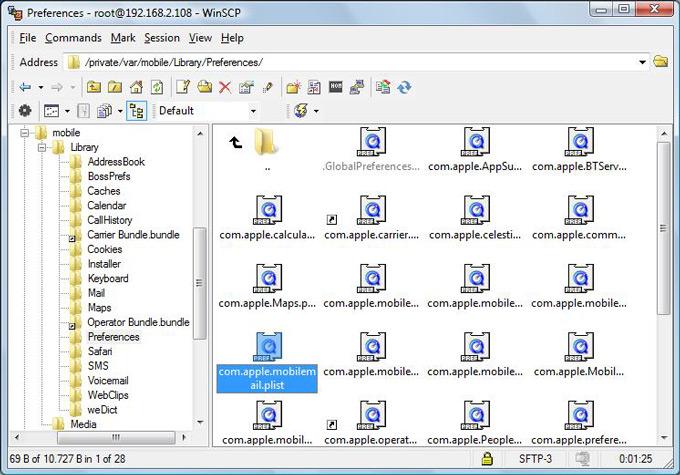
Task: Open the session icon dropdown arrow
Action: point(316,111)
